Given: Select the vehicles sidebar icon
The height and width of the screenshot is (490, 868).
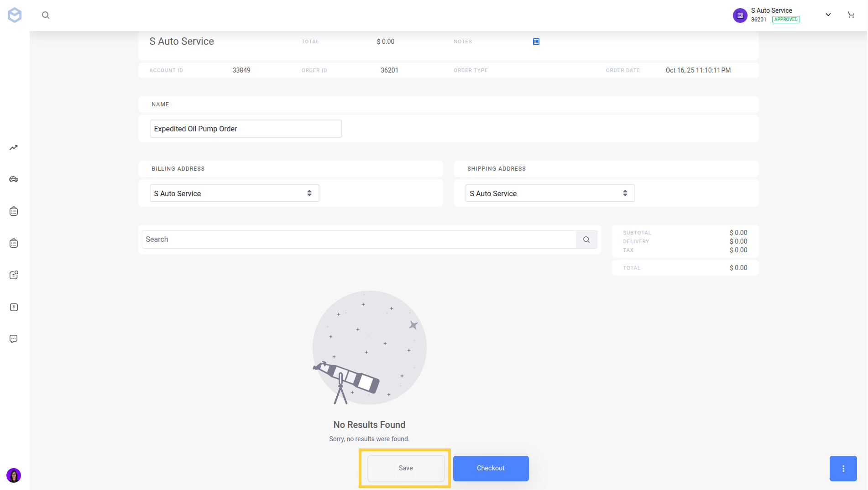Looking at the screenshot, I should pos(13,179).
